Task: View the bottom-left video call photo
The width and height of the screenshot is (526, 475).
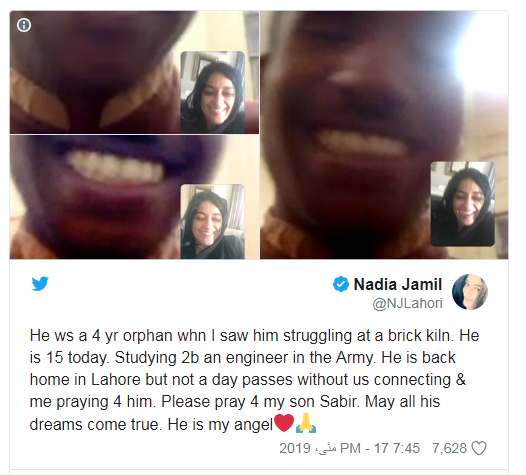Action: [x=134, y=197]
